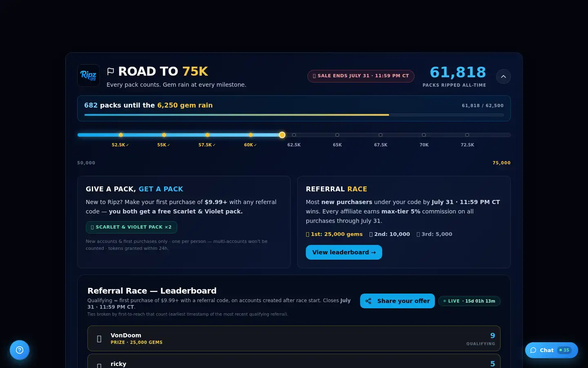Click the 35 online count in Chat button
Image resolution: width=588 pixels, height=368 pixels.
(x=564, y=350)
